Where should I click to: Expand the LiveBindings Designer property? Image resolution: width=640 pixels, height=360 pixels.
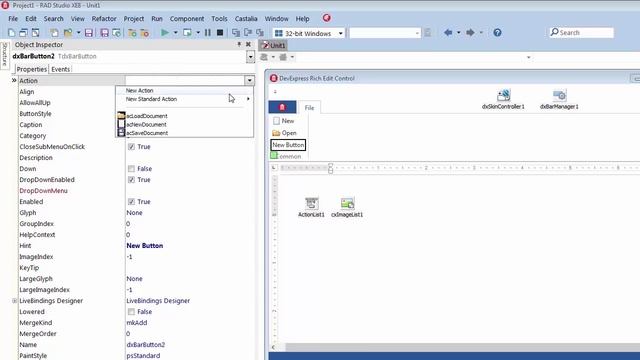pyautogui.click(x=15, y=301)
